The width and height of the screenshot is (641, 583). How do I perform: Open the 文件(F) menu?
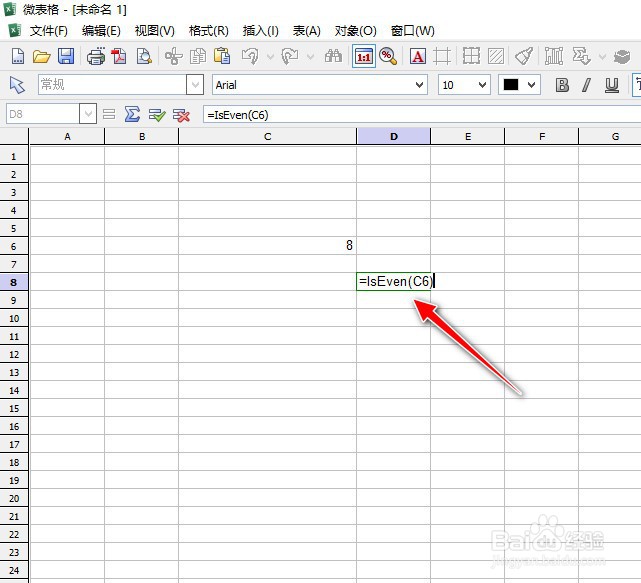(x=49, y=31)
